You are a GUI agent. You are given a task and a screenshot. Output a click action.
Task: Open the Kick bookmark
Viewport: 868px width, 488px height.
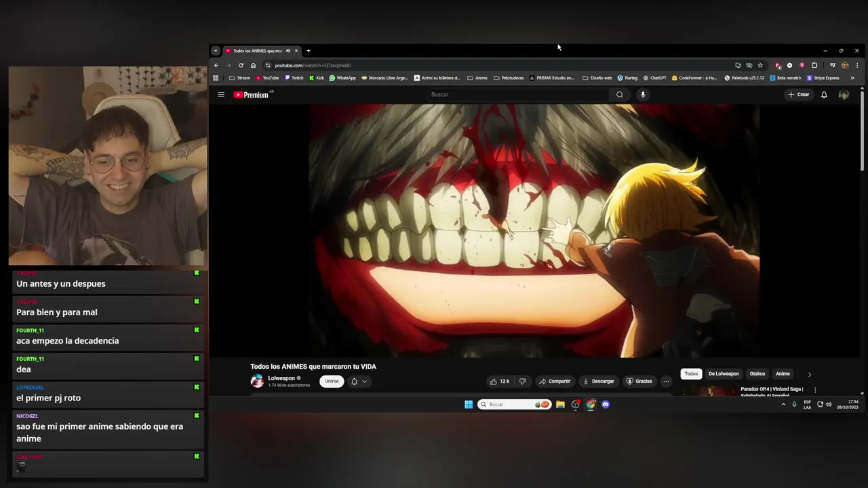click(x=317, y=78)
